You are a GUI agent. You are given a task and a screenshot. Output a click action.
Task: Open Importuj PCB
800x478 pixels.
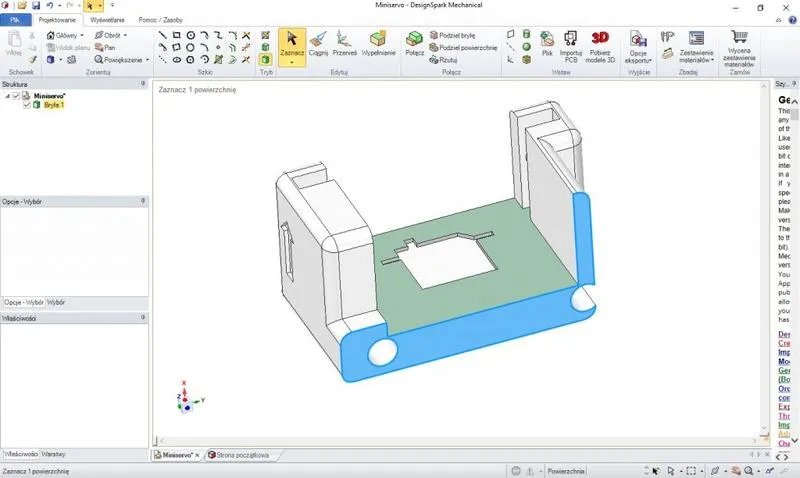(x=570, y=46)
